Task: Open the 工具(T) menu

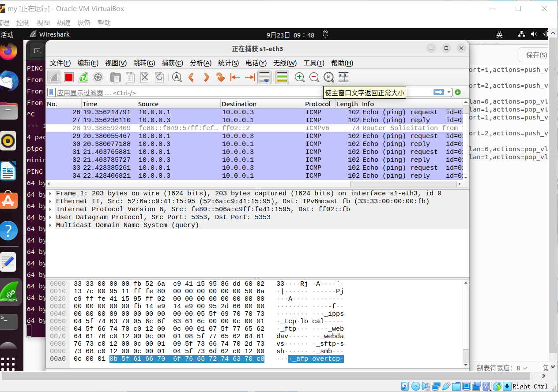Action: pos(314,63)
